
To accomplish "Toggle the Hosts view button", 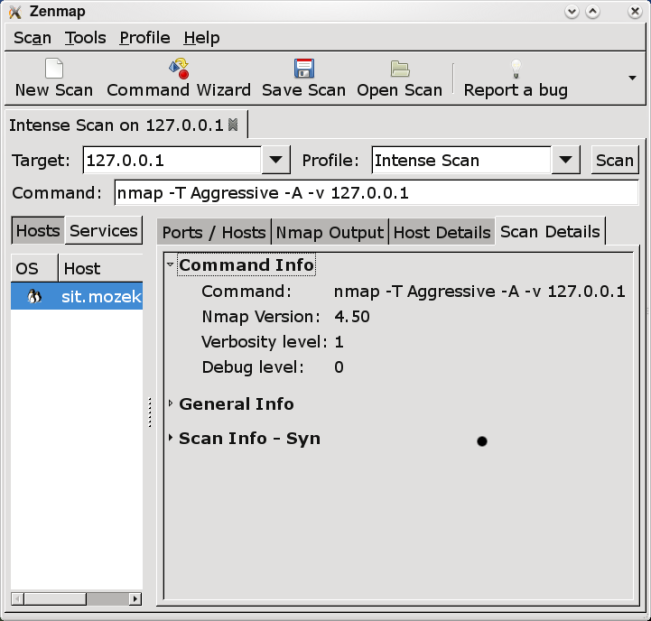I will coord(38,230).
